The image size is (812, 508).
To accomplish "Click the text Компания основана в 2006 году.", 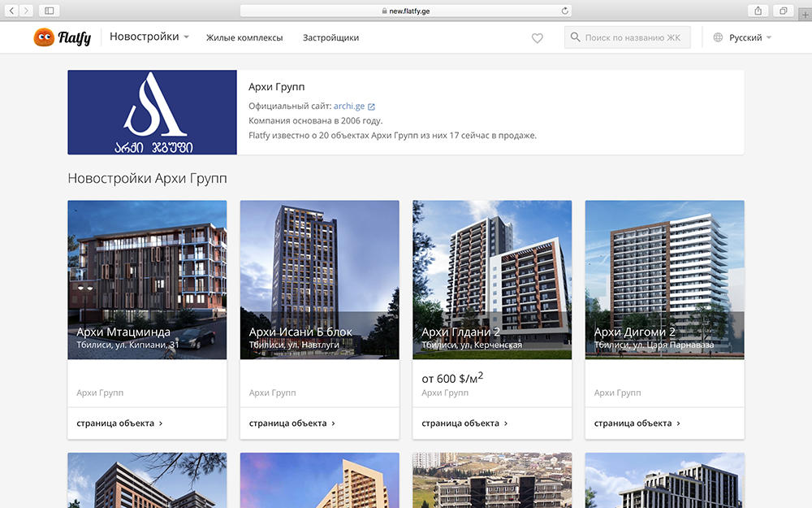I will (315, 121).
